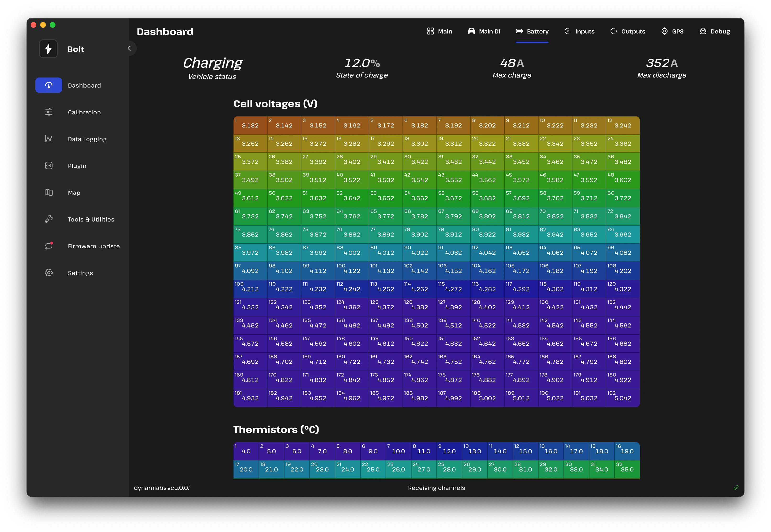Click the Main tab grid icon
The height and width of the screenshot is (532, 771).
[430, 31]
